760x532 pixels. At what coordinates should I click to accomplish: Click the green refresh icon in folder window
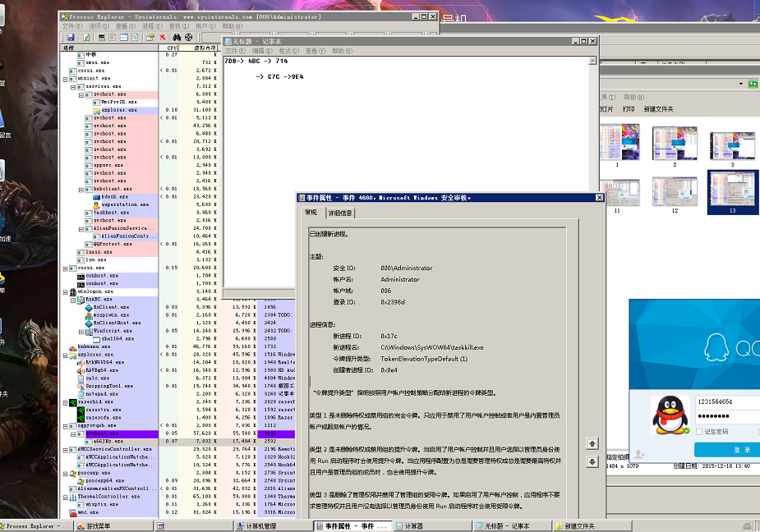(x=753, y=84)
